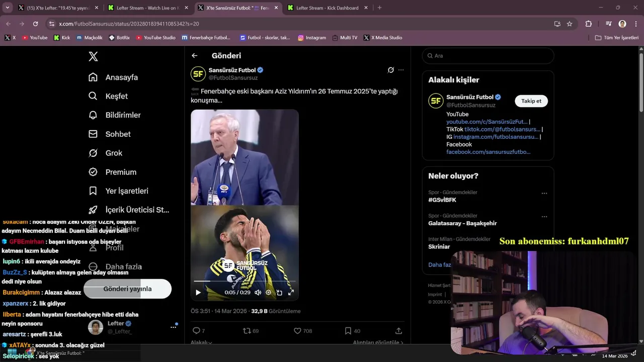Open instagram.com/futbolsansursu link

coord(496,137)
